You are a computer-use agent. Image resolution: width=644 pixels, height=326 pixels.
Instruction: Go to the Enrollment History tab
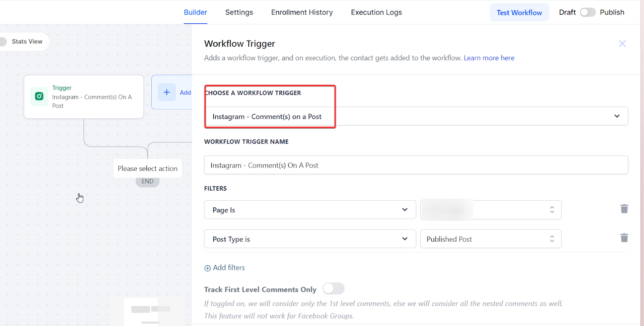click(302, 12)
